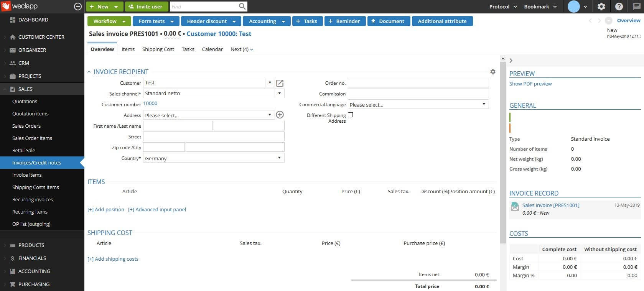Open the help question mark icon

(619, 7)
